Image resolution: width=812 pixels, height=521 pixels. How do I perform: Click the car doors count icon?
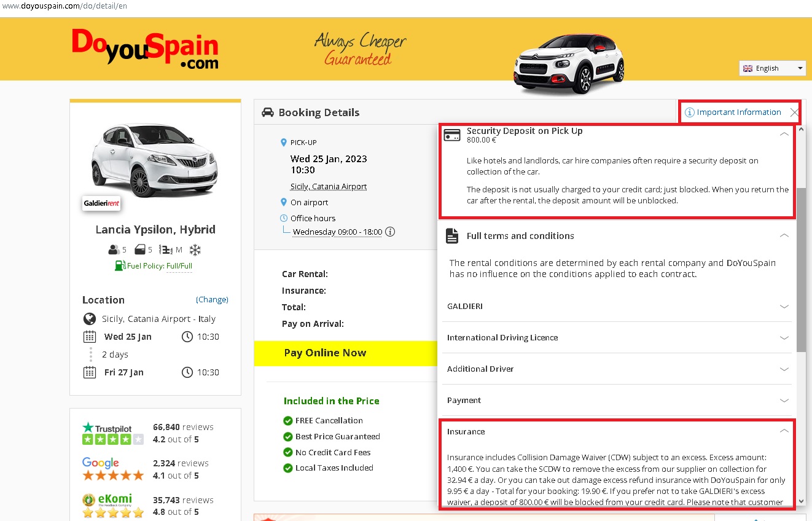tap(139, 250)
